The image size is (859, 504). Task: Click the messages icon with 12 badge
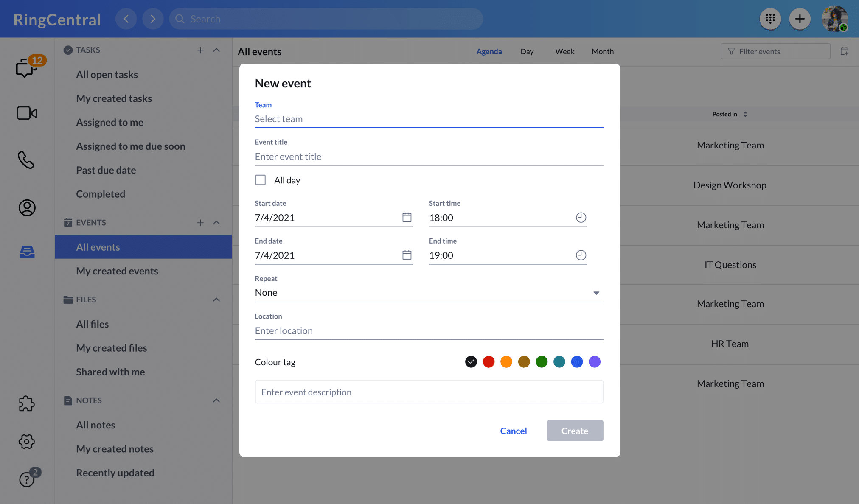point(26,67)
